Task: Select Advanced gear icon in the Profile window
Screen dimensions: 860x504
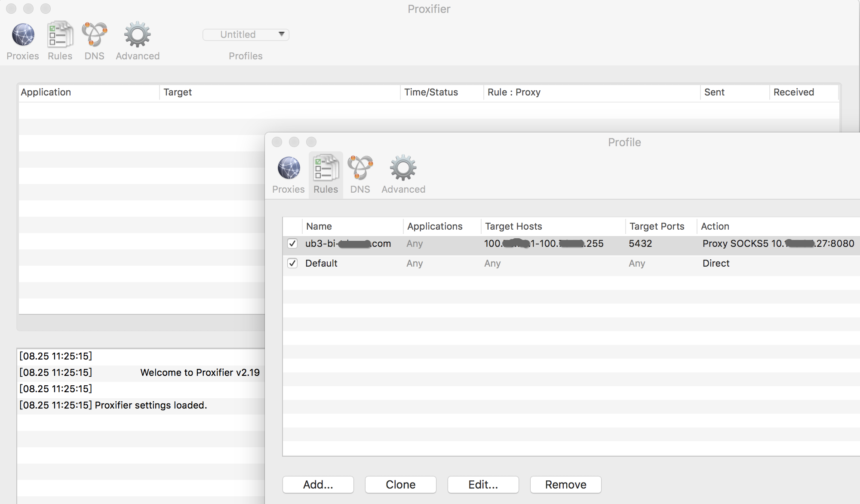Action: (x=403, y=175)
